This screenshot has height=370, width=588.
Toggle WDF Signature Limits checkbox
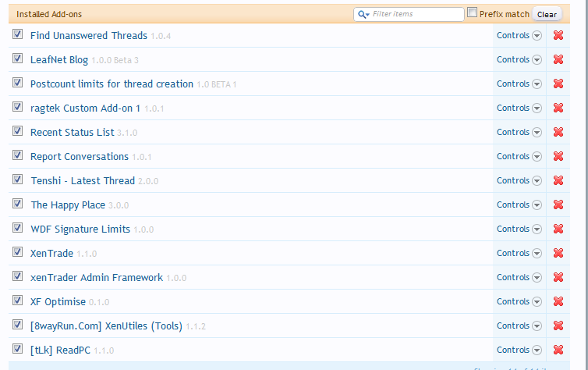pos(17,228)
